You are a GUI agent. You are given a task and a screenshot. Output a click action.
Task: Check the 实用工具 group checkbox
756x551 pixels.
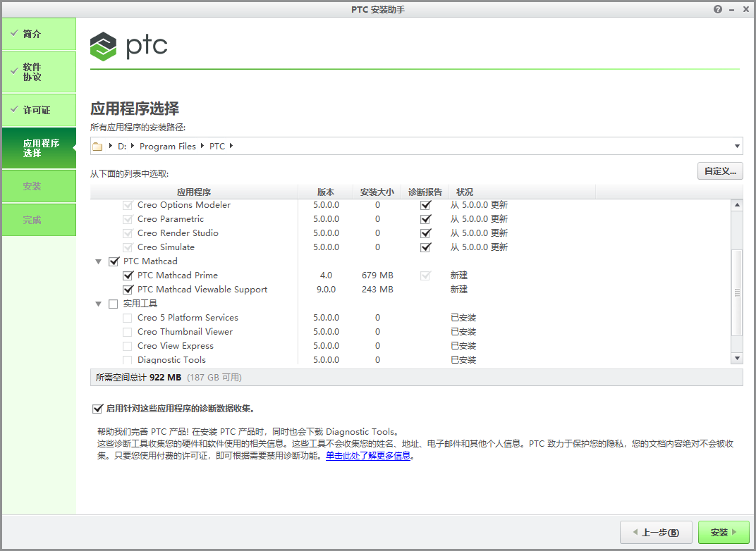tap(114, 304)
